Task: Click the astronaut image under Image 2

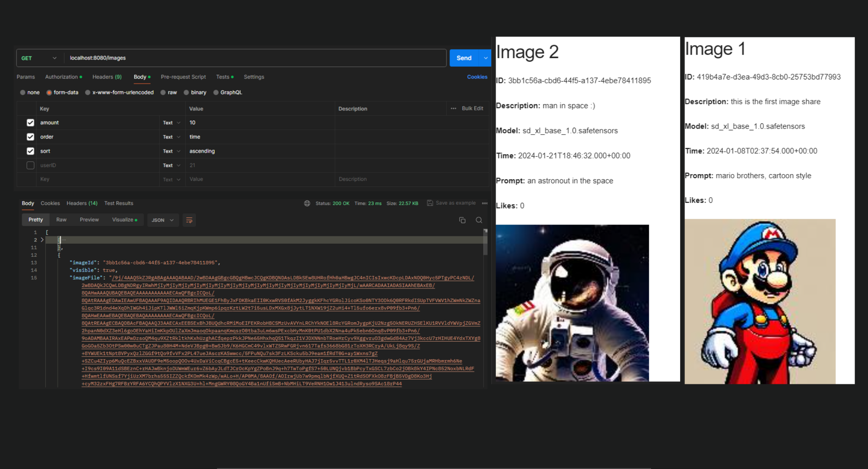Action: click(572, 303)
